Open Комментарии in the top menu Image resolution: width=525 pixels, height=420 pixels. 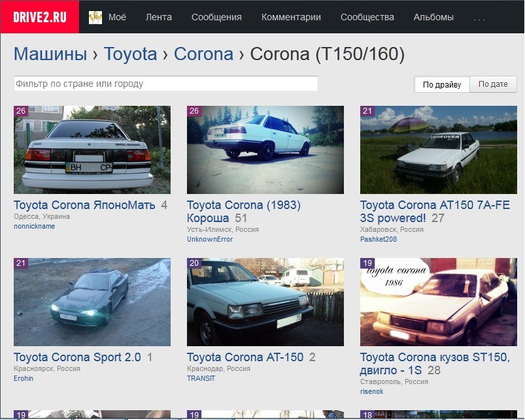(291, 17)
